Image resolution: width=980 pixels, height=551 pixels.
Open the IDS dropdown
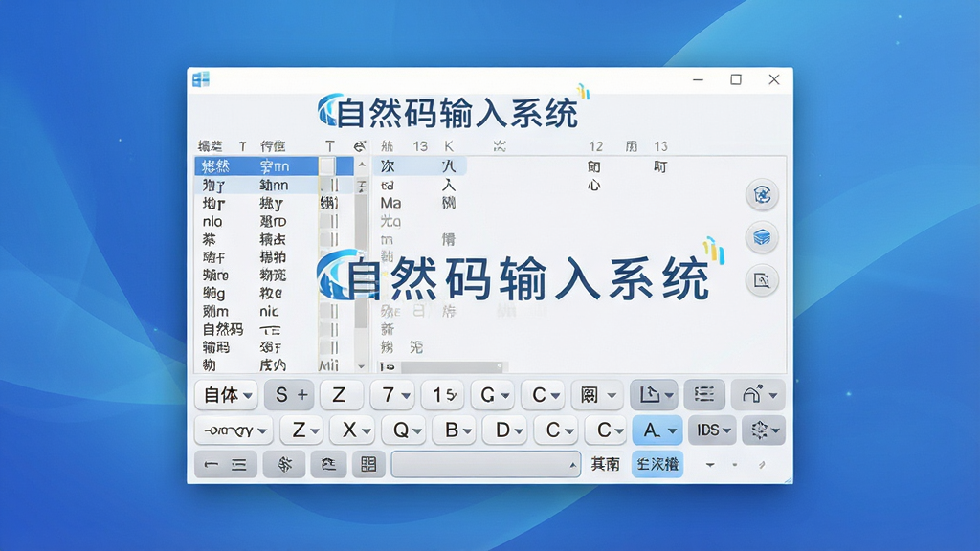(x=712, y=430)
